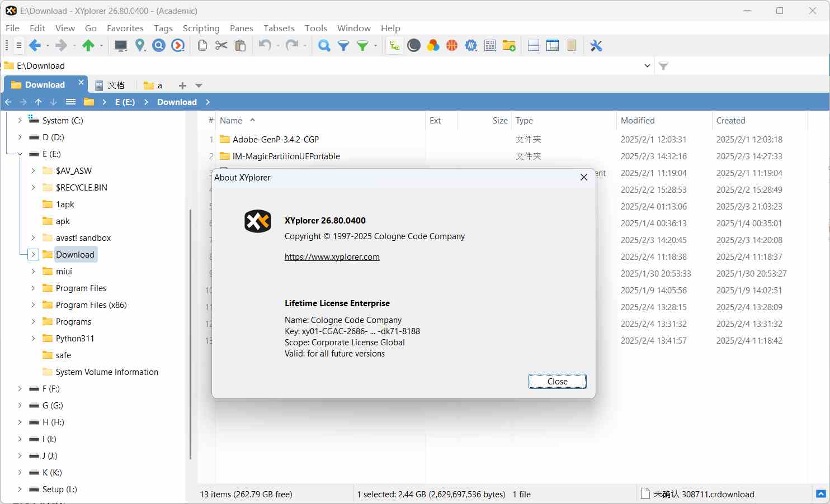The width and height of the screenshot is (830, 504).
Task: Click the Undo arrow icon
Action: [x=265, y=46]
